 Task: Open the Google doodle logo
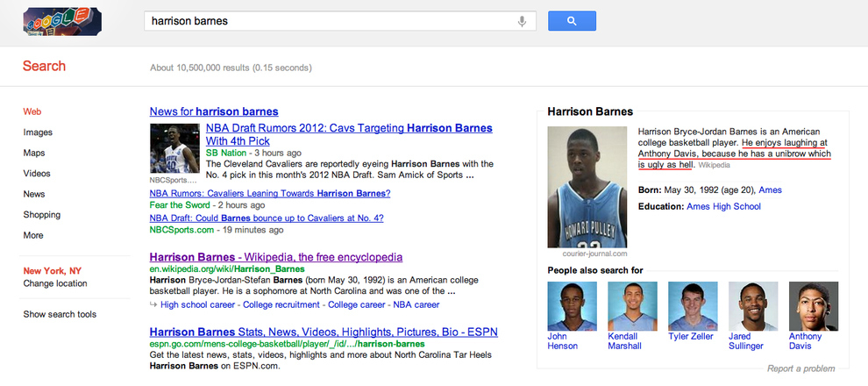pyautogui.click(x=61, y=21)
